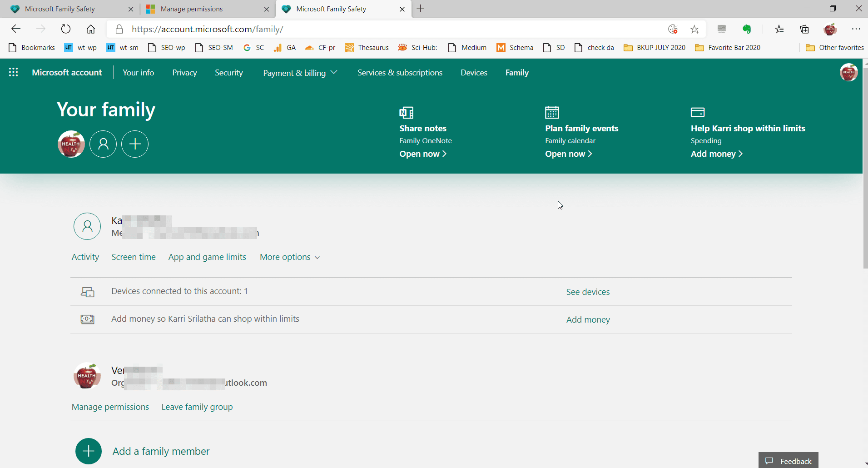Open the Favorites list icon
The width and height of the screenshot is (868, 468).
click(779, 29)
